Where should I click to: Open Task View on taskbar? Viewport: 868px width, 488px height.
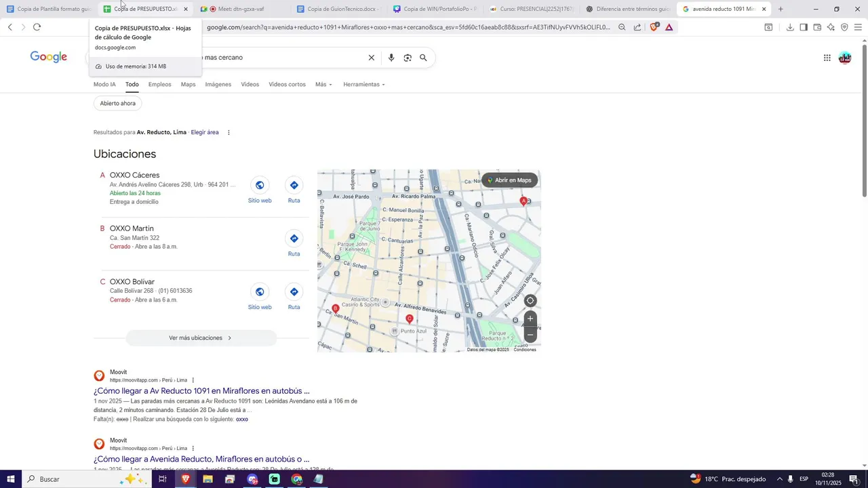(x=163, y=479)
